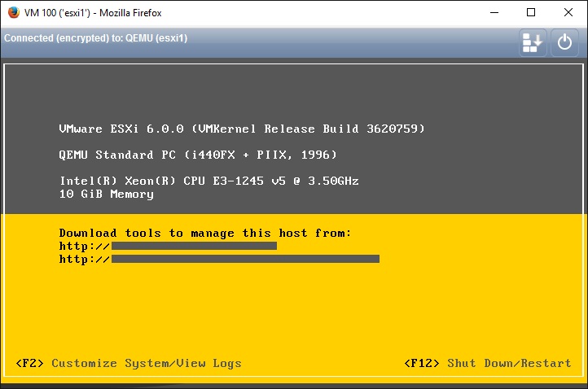The image size is (588, 389).
Task: Click the Firefox logo in title bar
Action: point(14,12)
